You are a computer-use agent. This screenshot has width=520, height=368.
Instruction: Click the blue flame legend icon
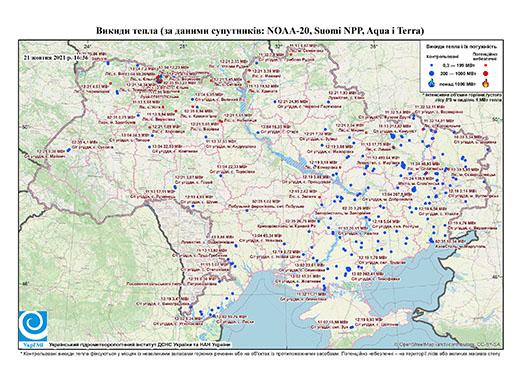pos(432,83)
